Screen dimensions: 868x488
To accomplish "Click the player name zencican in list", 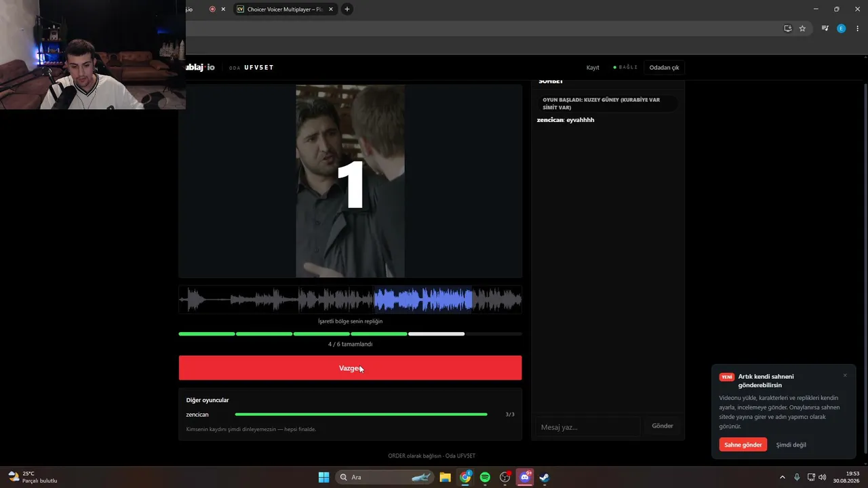I will [x=197, y=415].
